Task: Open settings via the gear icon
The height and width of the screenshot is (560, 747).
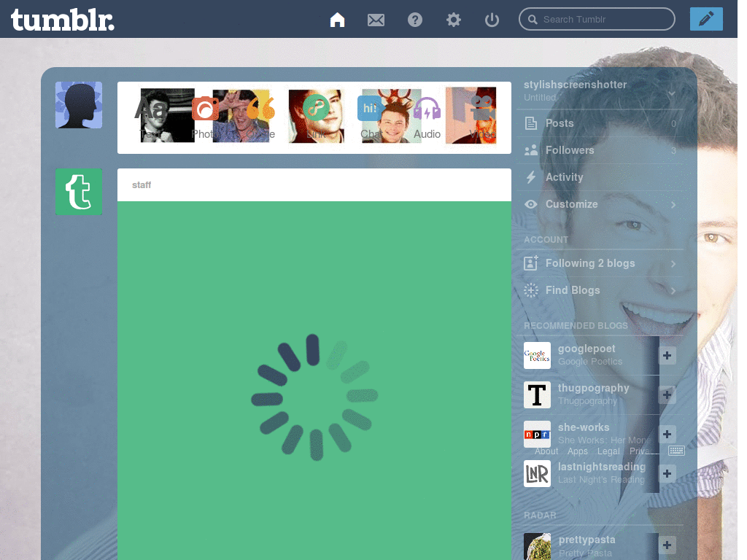Action: 454,20
